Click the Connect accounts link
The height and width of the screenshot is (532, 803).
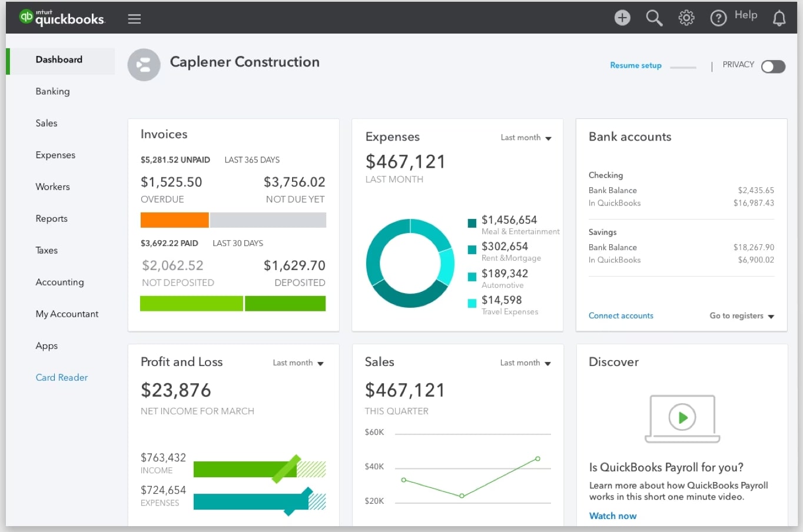(x=620, y=315)
